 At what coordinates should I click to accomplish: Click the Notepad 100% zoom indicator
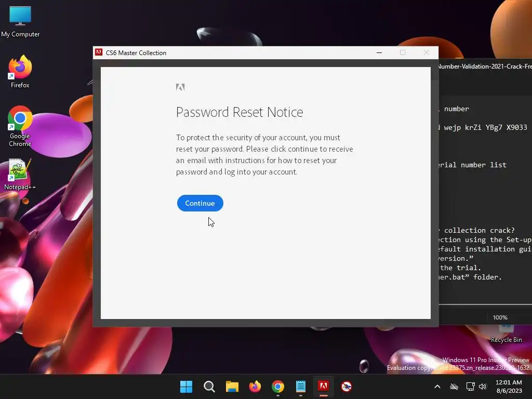pos(500,317)
